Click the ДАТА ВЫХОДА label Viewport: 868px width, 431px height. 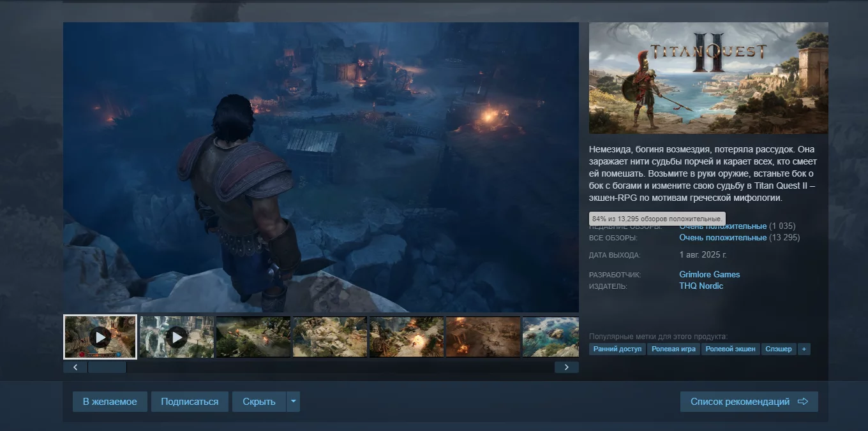point(615,256)
